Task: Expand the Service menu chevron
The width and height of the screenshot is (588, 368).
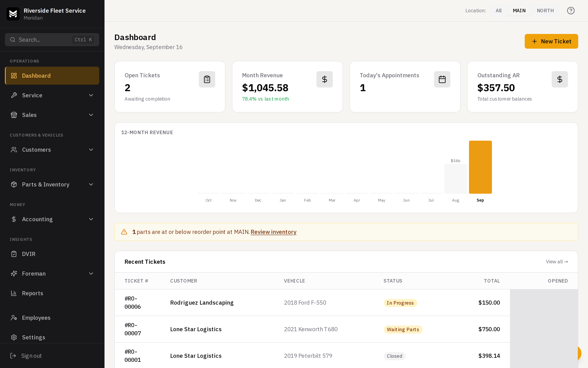Action: click(x=91, y=95)
